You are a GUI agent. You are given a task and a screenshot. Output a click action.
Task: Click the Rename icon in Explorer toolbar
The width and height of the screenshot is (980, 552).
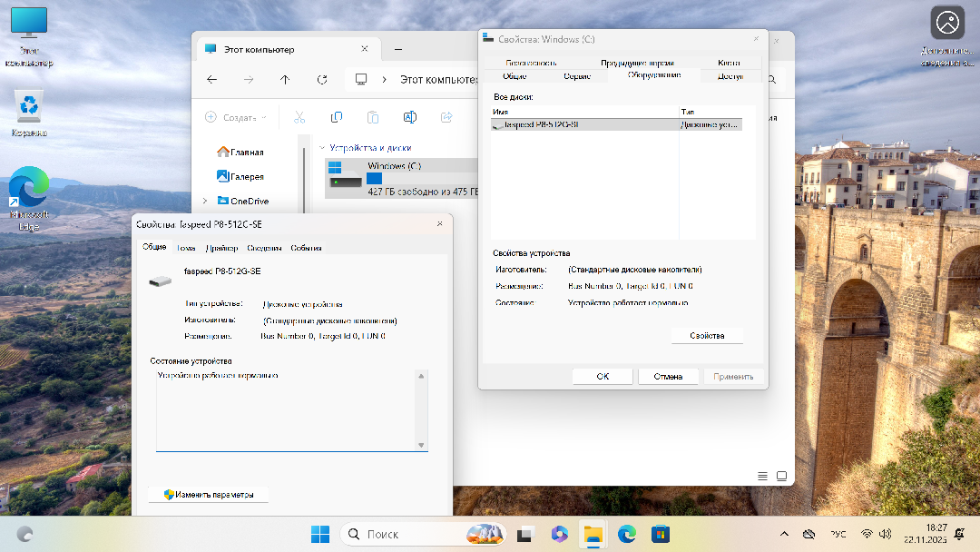[x=409, y=117]
